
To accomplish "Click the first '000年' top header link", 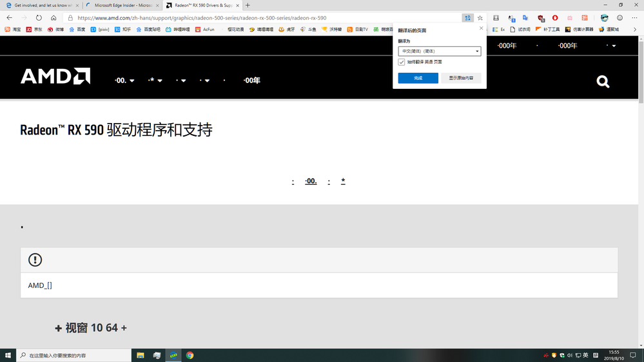I will click(507, 46).
